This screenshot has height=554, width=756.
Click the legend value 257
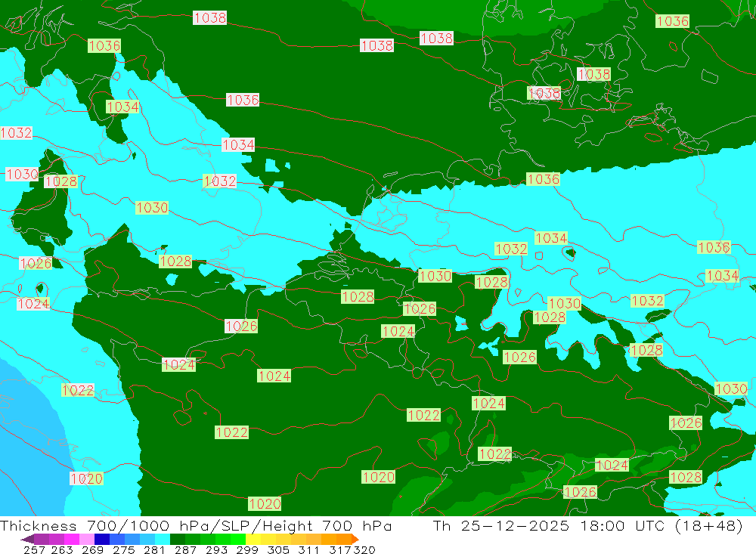34,549
